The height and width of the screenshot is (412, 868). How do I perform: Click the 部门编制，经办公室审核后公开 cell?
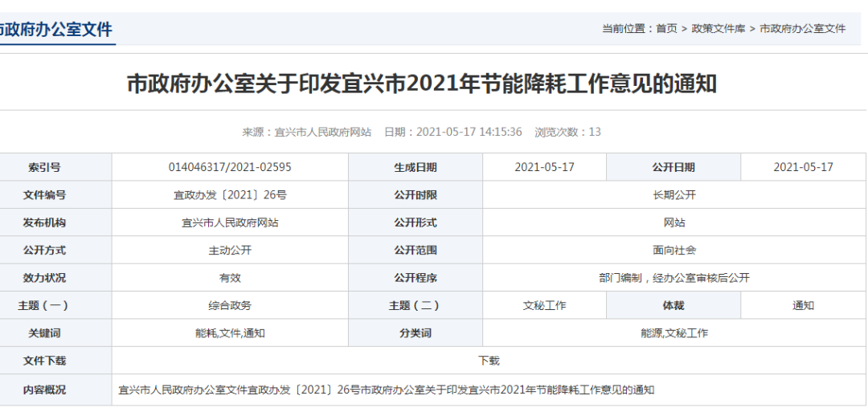coord(674,278)
